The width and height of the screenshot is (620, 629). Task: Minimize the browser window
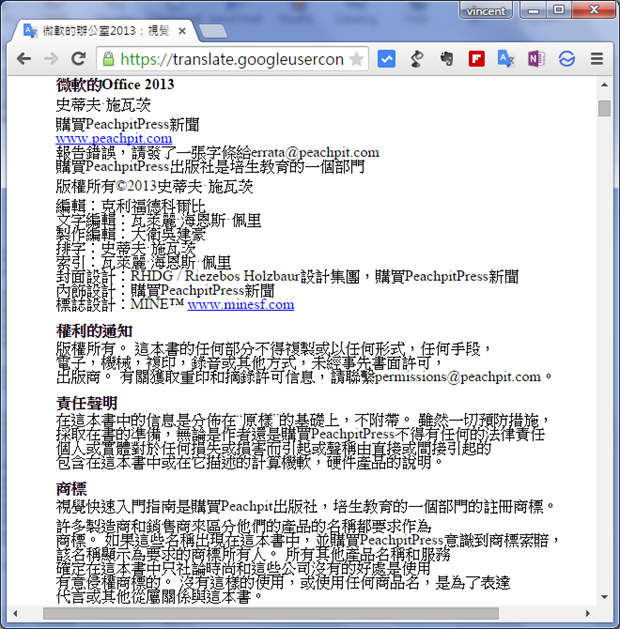tap(533, 10)
